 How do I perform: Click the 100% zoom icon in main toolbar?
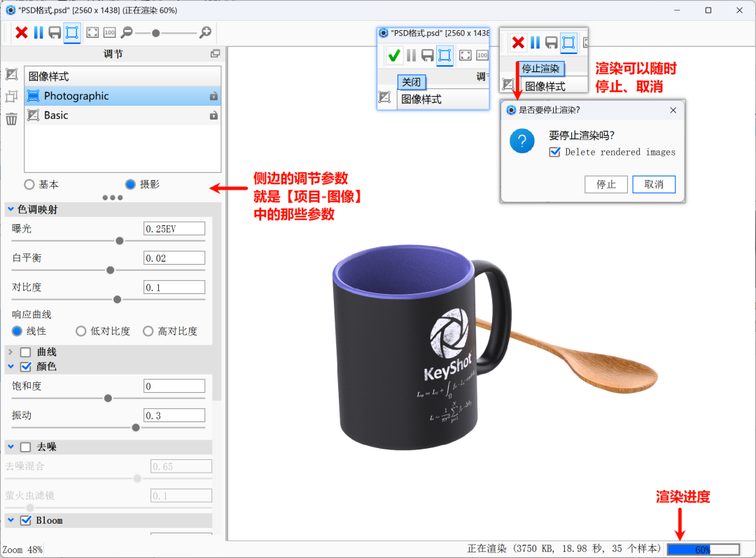click(110, 33)
